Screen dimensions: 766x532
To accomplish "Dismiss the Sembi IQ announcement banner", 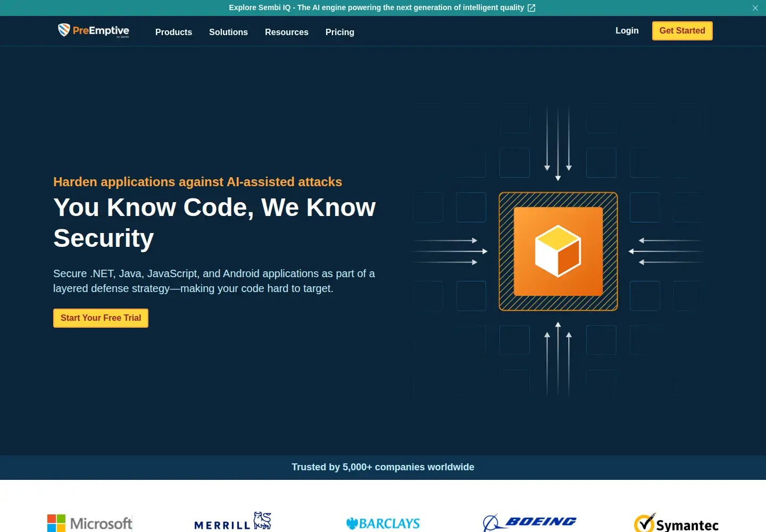I will [755, 8].
